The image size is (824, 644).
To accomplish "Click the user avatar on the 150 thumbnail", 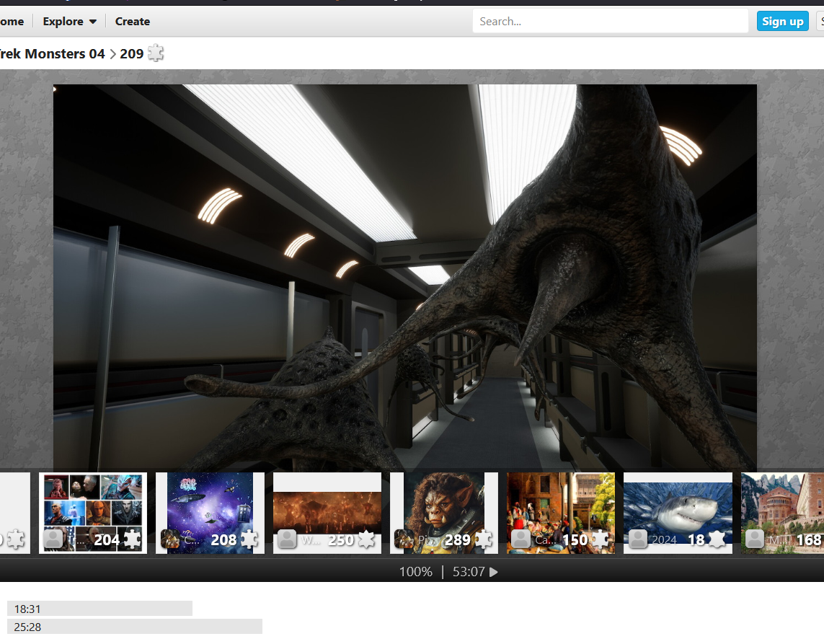I will (x=520, y=539).
